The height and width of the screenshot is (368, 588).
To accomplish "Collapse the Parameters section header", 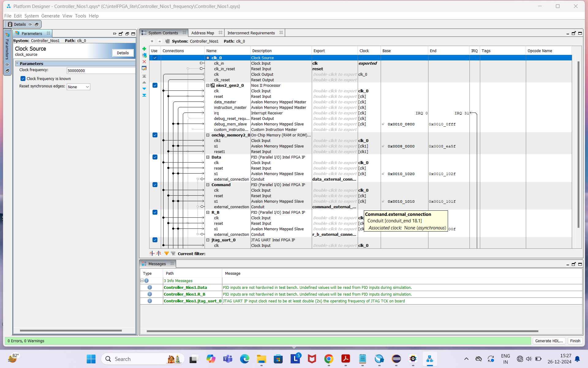I will (x=17, y=63).
